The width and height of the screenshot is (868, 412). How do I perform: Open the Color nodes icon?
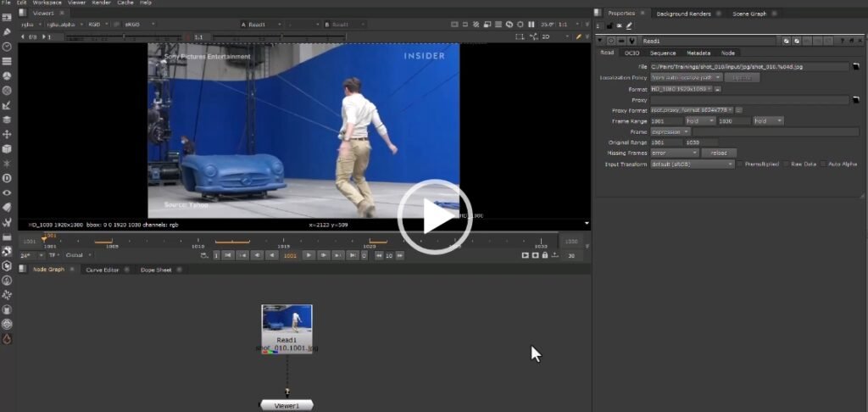[7, 75]
